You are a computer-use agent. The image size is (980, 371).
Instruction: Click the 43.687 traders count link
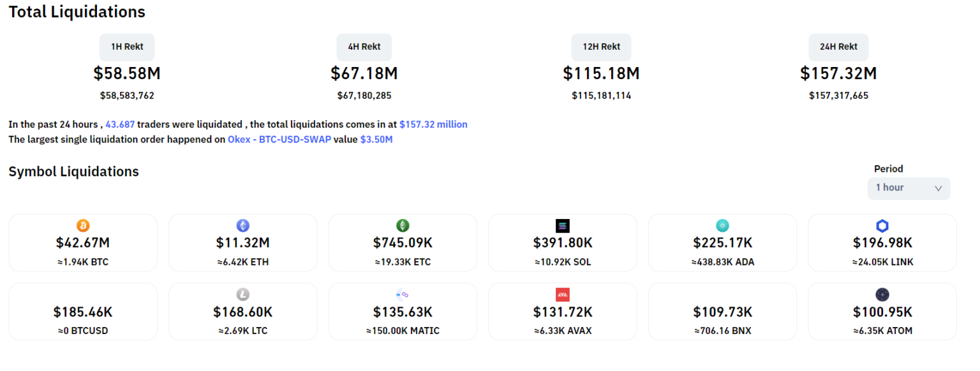pos(120,125)
